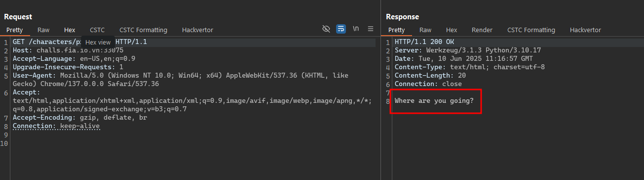Switch to Request Pretty tab
The width and height of the screenshot is (644, 180).
coord(14,30)
